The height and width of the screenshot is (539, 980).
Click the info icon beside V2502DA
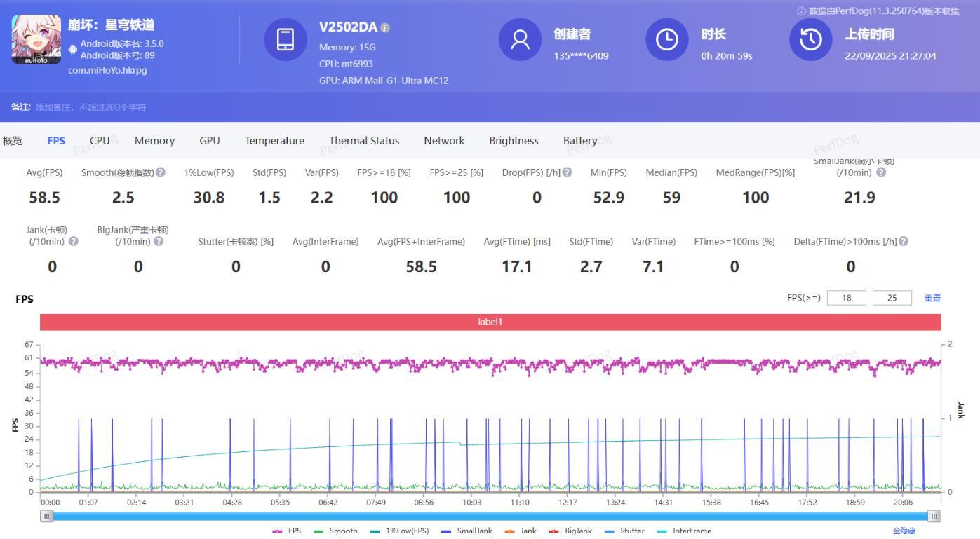click(x=385, y=27)
